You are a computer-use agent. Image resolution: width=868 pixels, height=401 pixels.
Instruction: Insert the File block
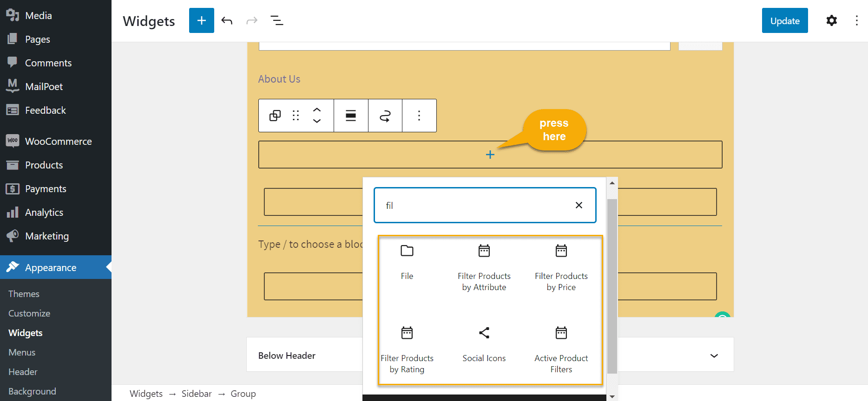coord(407,262)
